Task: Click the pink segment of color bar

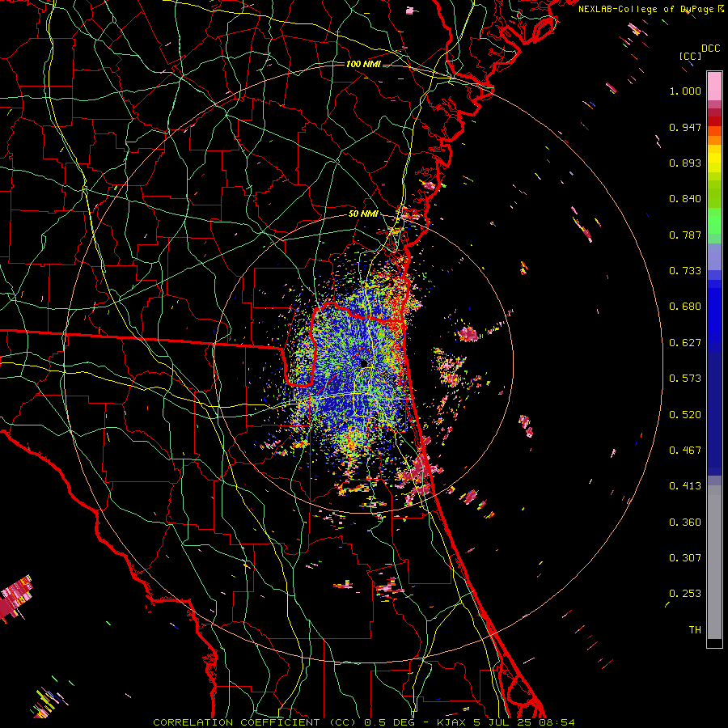Action: 714,86
